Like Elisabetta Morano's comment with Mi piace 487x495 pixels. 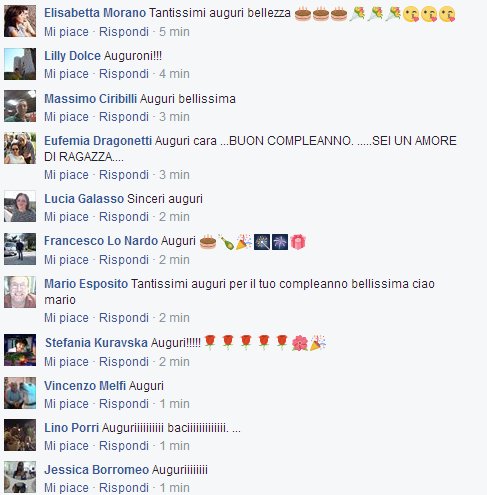click(x=66, y=32)
